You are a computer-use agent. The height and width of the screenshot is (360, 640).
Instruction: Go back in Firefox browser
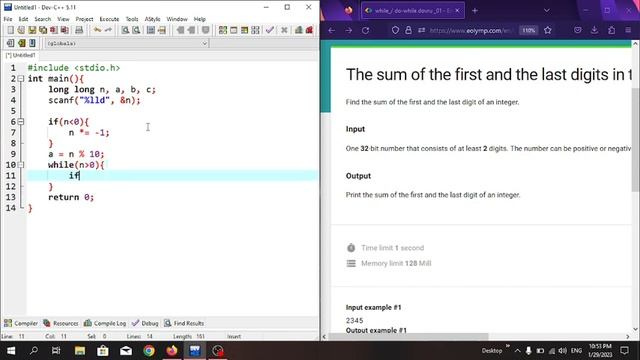331,30
